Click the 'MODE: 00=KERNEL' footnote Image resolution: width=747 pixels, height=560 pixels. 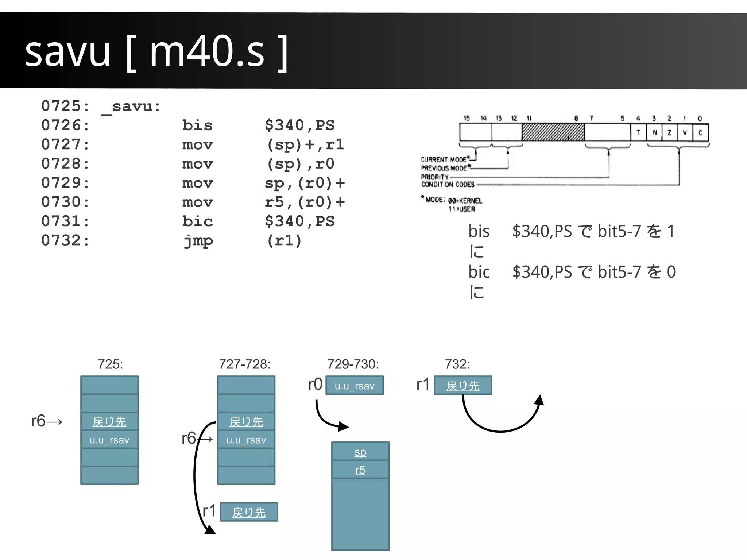[452, 200]
